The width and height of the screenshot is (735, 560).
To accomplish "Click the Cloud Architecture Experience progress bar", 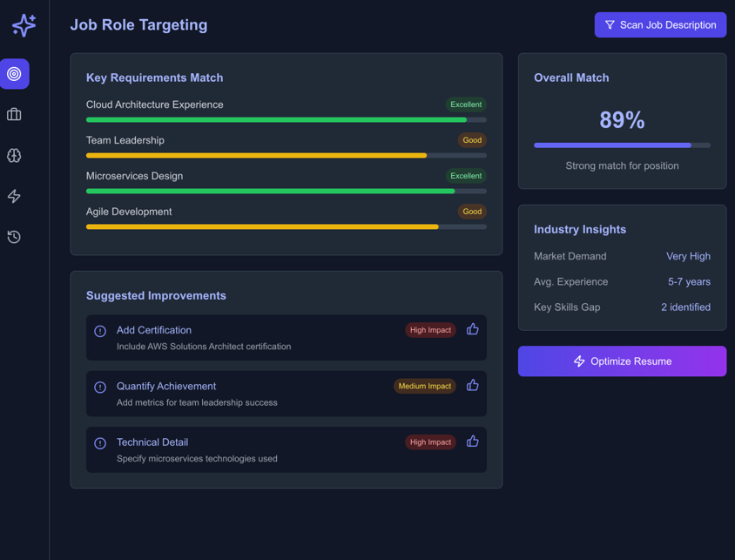I will click(286, 120).
